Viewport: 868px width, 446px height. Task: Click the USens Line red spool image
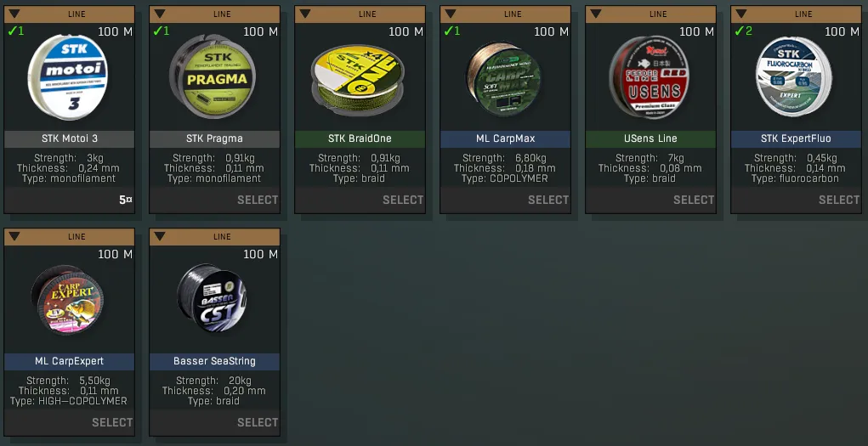(648, 77)
